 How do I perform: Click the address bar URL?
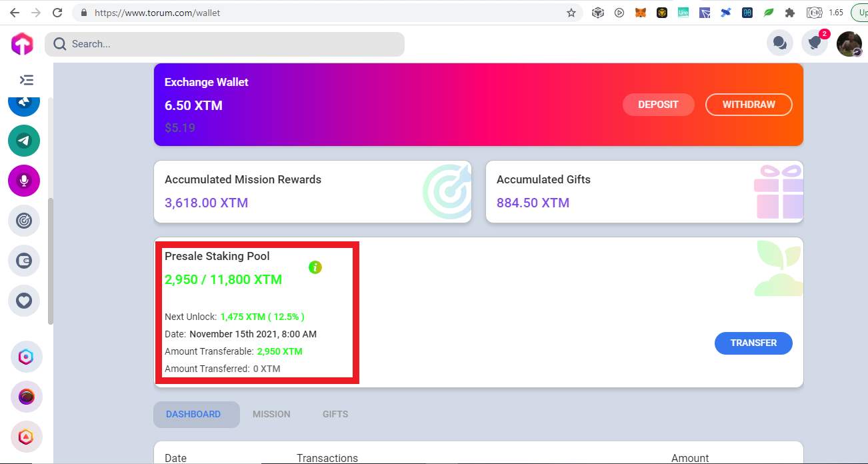coord(157,13)
